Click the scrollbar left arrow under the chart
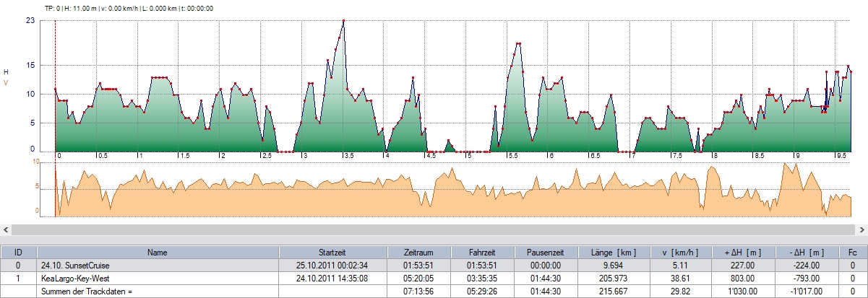The image size is (868, 298). point(6,229)
